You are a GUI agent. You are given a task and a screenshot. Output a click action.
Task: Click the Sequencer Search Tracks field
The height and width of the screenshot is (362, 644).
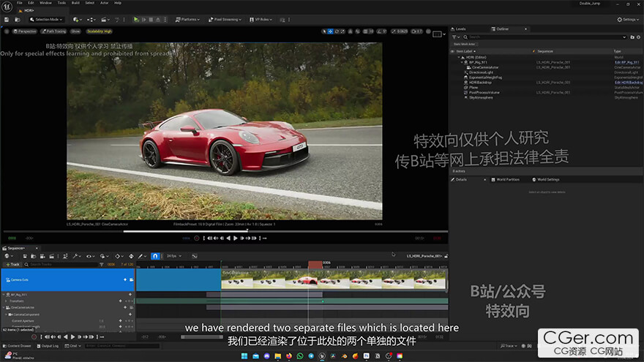61,264
